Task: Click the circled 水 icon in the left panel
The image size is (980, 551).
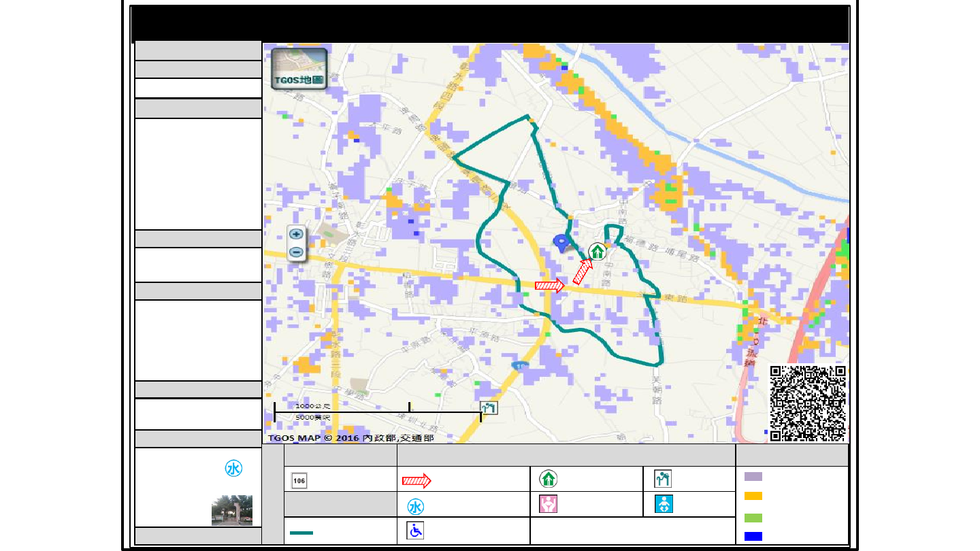Action: [233, 469]
